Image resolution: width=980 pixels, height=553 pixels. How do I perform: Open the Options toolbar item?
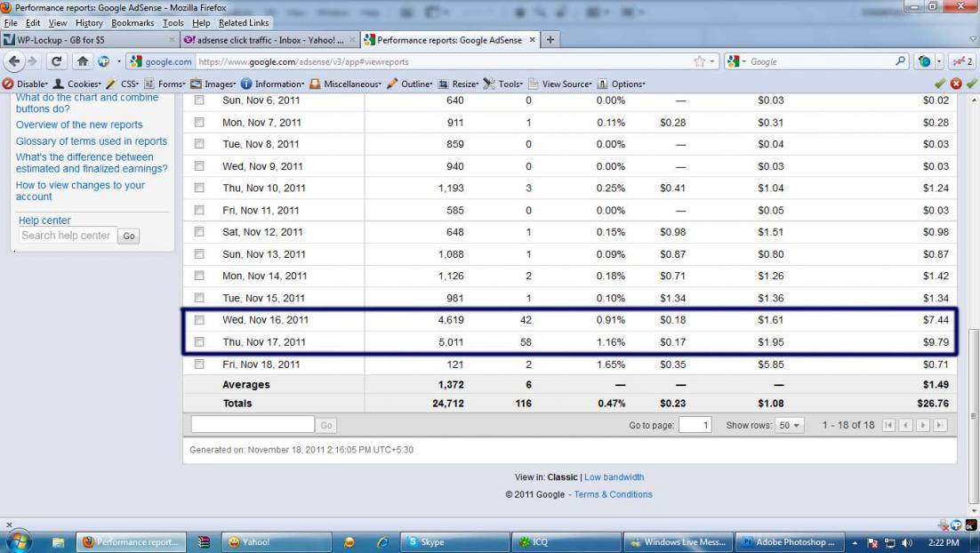click(x=622, y=84)
